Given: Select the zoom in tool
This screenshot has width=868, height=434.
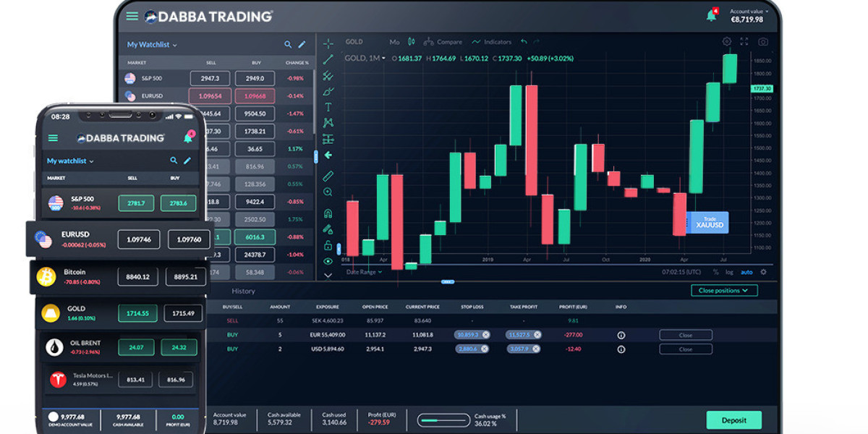Looking at the screenshot, I should [x=328, y=192].
